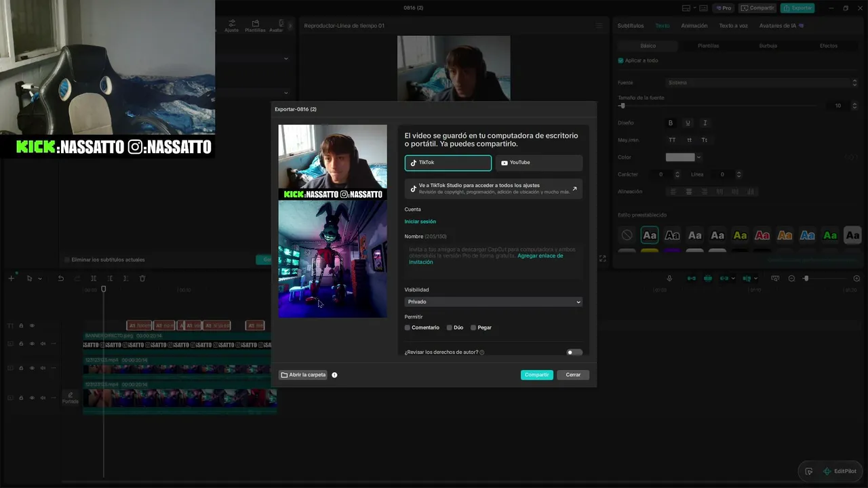Screen dimensions: 868x488
Task: Delete selected clip with the trash icon
Action: [x=142, y=279]
